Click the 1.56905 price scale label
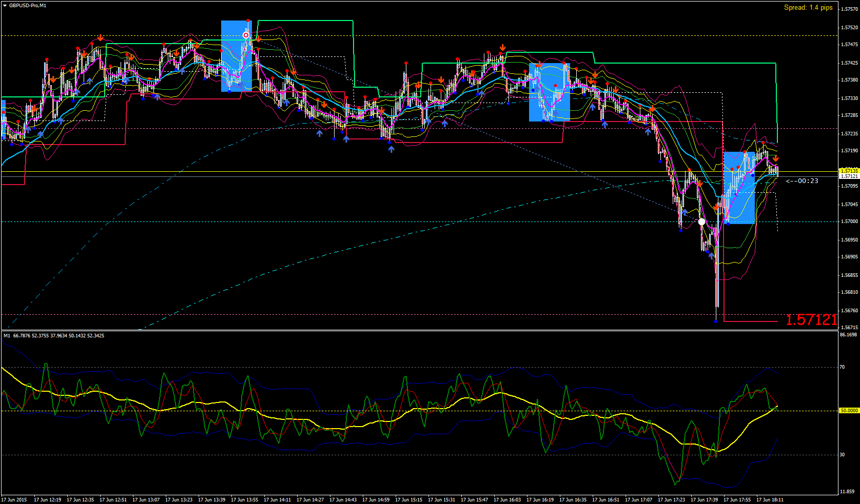Viewport: 860px width, 504px height. 850,257
